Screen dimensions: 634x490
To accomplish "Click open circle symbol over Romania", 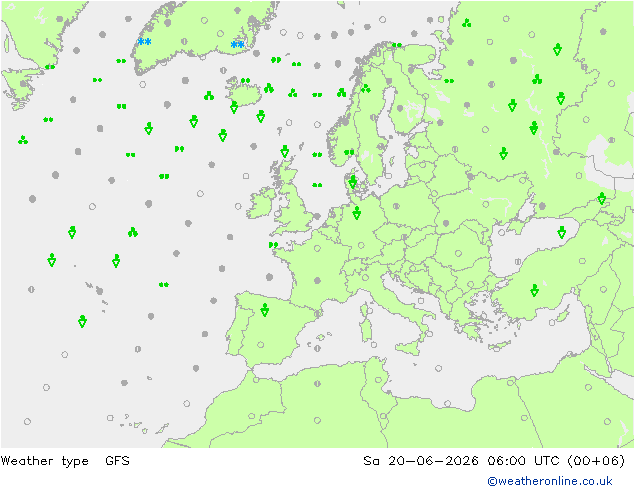I will [x=458, y=253].
